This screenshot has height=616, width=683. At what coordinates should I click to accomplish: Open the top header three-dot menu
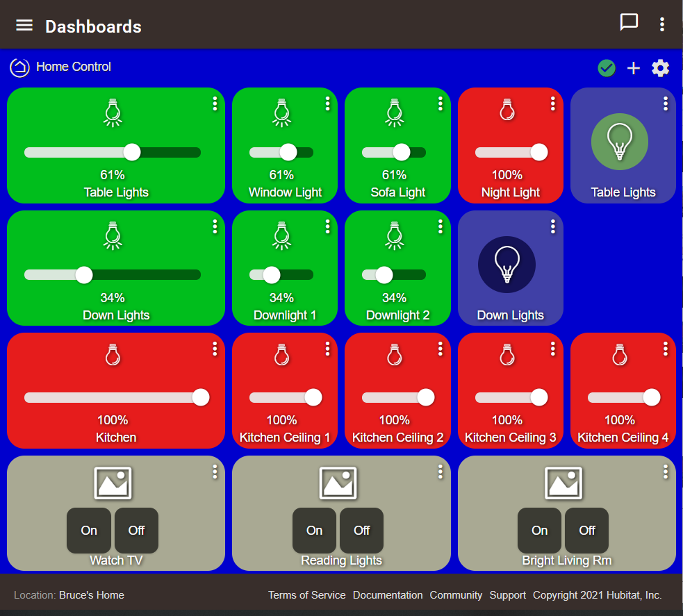click(662, 24)
